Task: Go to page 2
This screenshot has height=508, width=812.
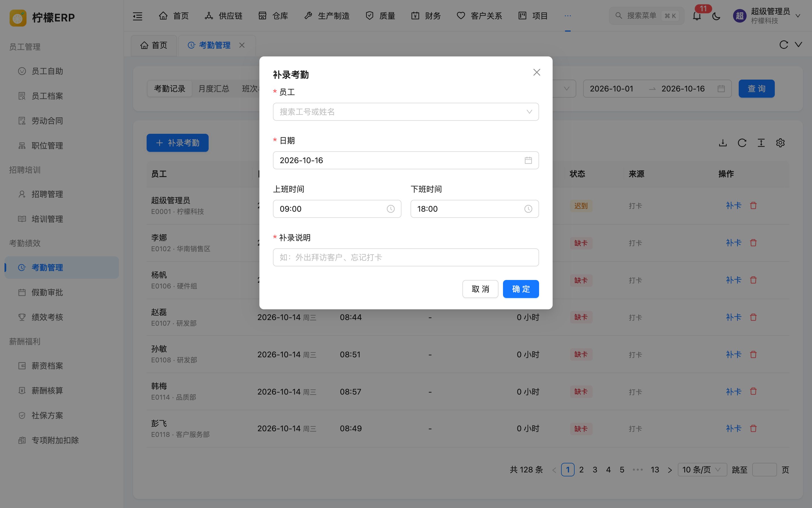Action: point(581,470)
